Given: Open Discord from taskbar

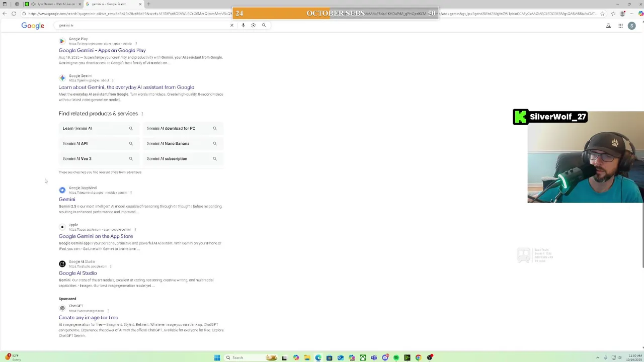Looking at the screenshot, I should pyautogui.click(x=385, y=357).
